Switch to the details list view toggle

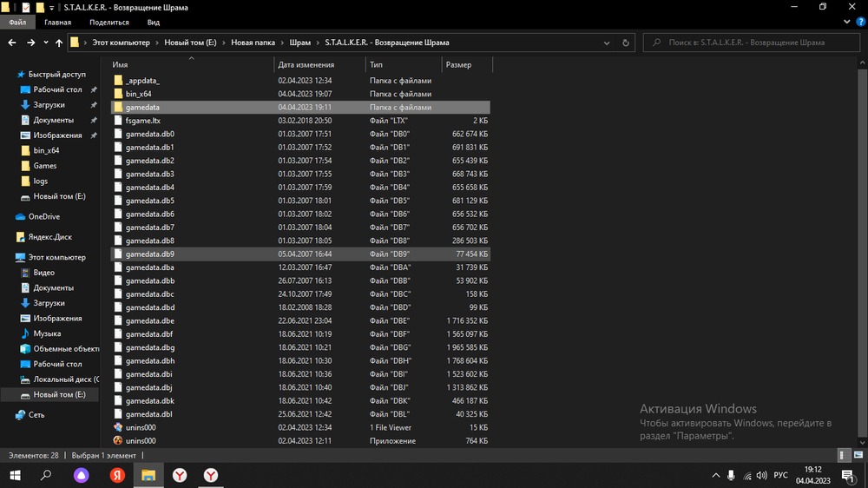(x=842, y=455)
